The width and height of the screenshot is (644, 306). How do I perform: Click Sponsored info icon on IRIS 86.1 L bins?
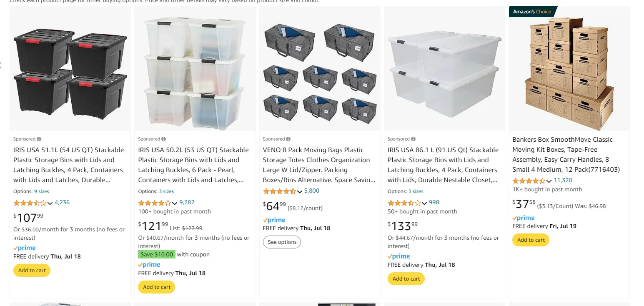[413, 139]
